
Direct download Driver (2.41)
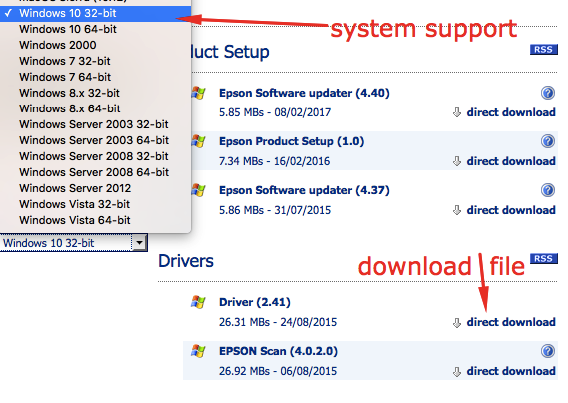[511, 322]
